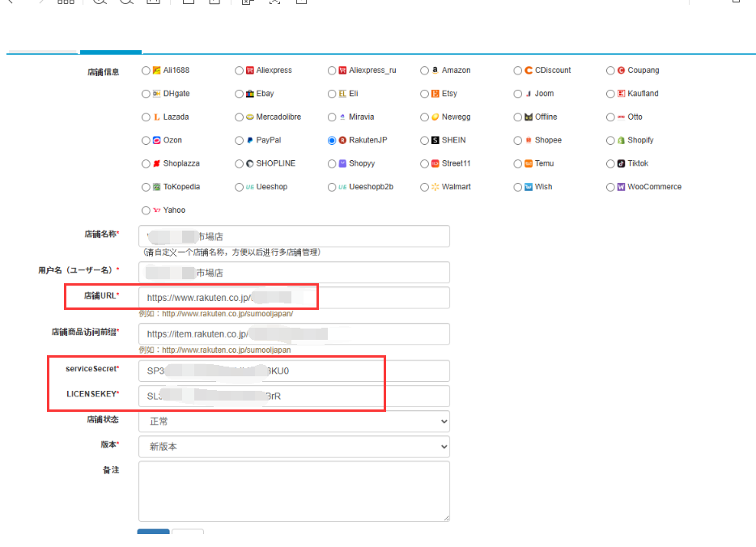Open the 版本 dropdown showing 新版本
This screenshot has height=547, width=756.
294,447
